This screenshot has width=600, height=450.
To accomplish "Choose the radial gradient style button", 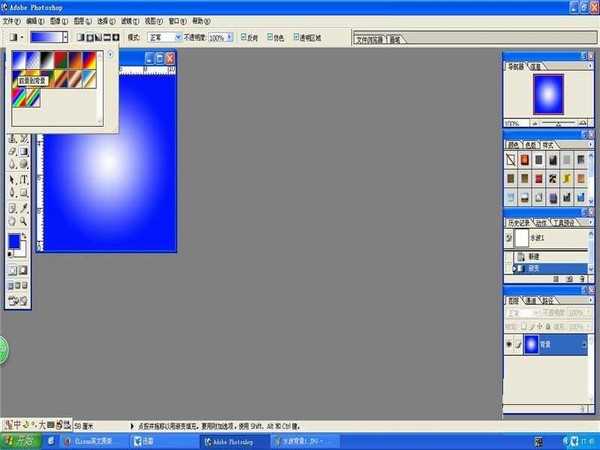I will coord(89,37).
